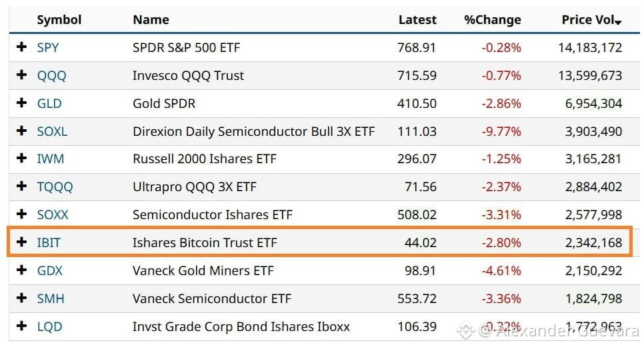Click the plus icon next to SMH
This screenshot has height=347, width=644.
21,297
